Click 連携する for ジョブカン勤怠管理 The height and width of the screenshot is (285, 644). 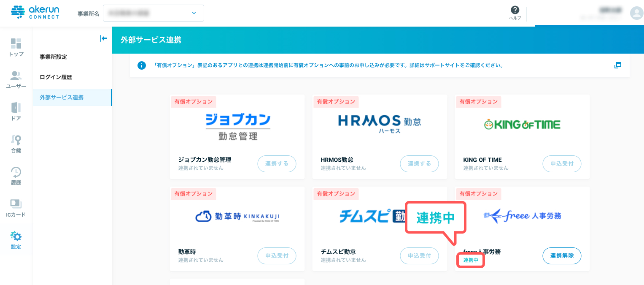click(x=277, y=164)
